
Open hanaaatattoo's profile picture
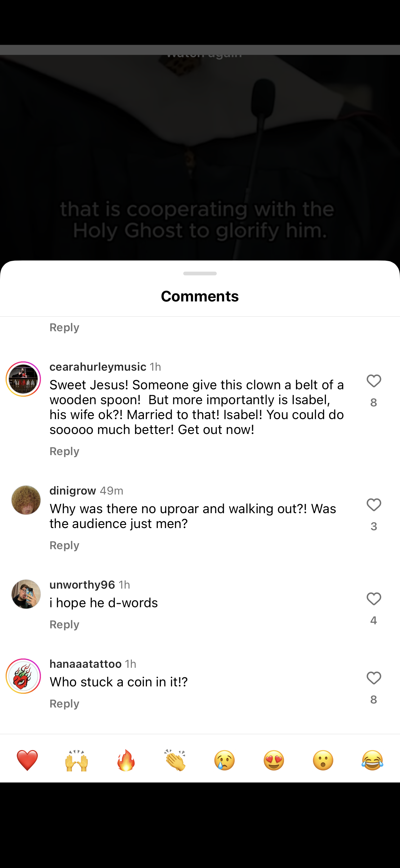pyautogui.click(x=23, y=676)
